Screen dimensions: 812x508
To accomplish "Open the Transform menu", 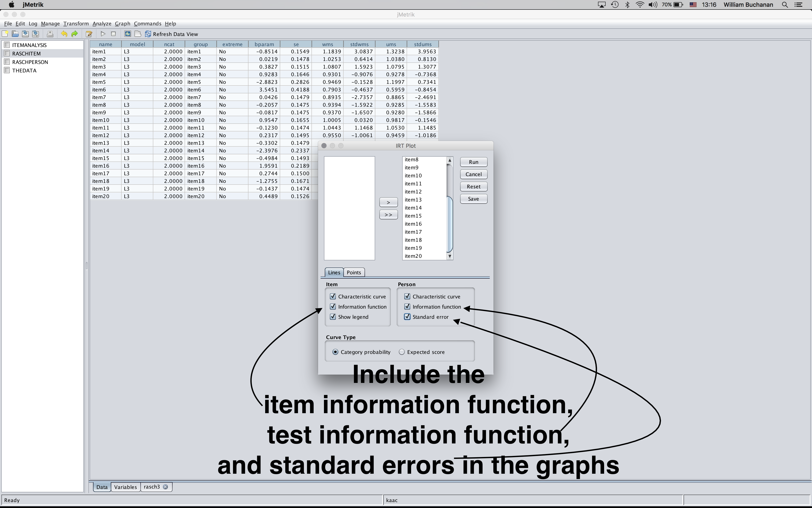I will click(x=76, y=23).
